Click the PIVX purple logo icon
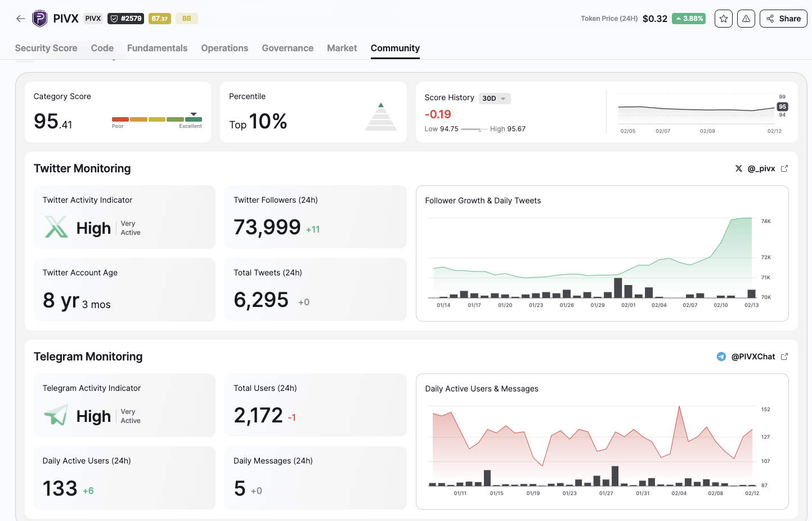This screenshot has width=812, height=521. point(39,19)
